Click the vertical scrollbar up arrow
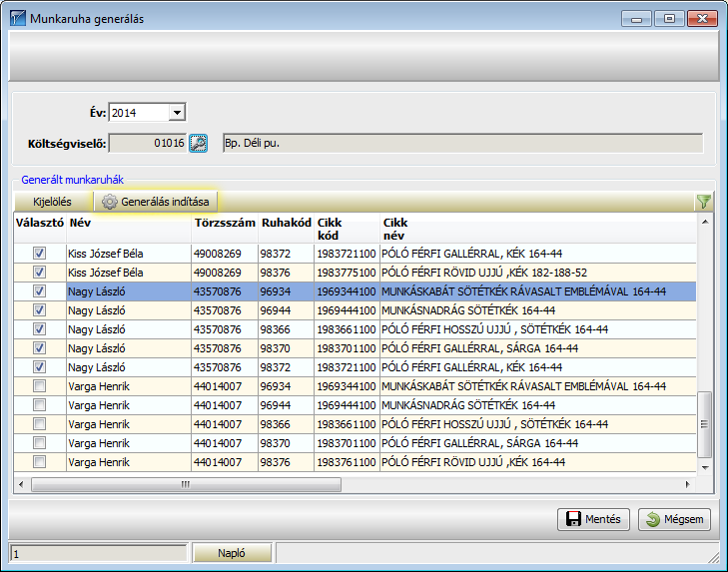This screenshot has height=572, width=728. (705, 222)
